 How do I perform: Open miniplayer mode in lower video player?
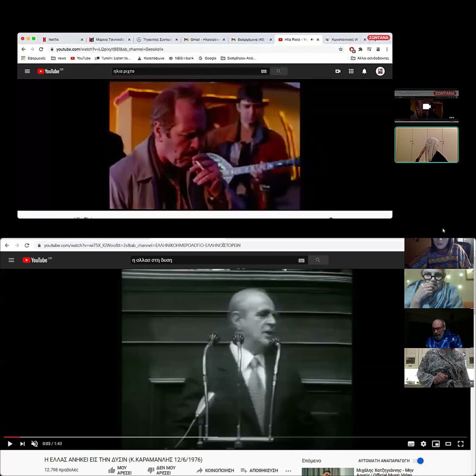pyautogui.click(x=436, y=444)
